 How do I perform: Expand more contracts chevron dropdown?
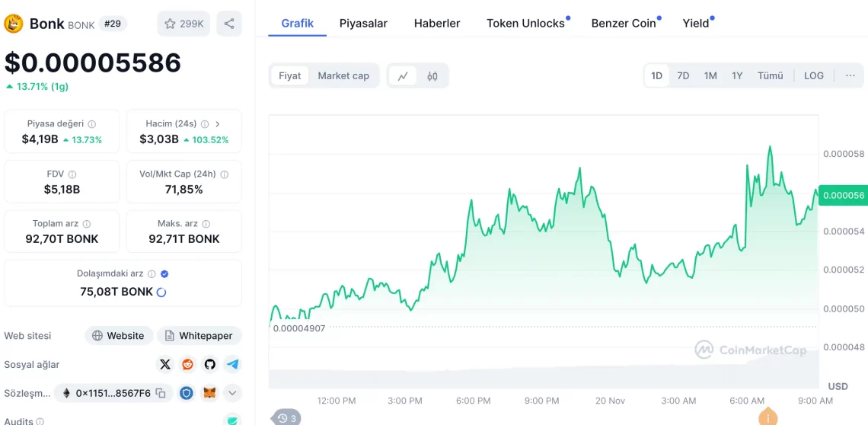(232, 393)
